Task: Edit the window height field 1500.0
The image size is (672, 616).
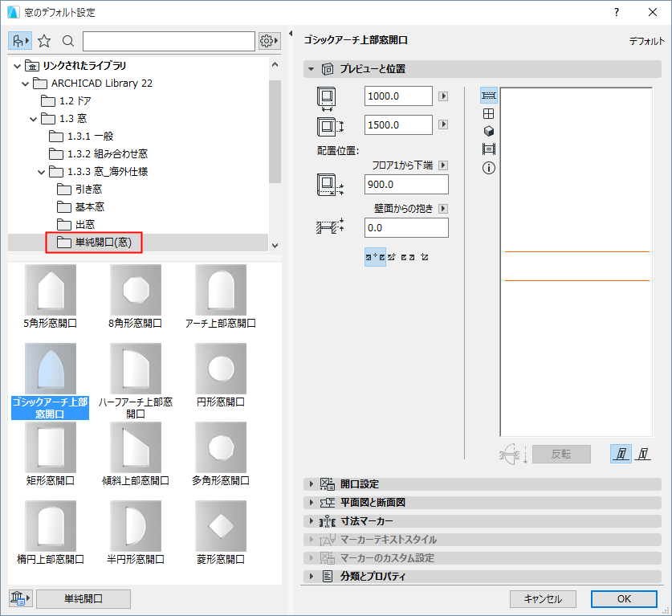Action: [398, 125]
